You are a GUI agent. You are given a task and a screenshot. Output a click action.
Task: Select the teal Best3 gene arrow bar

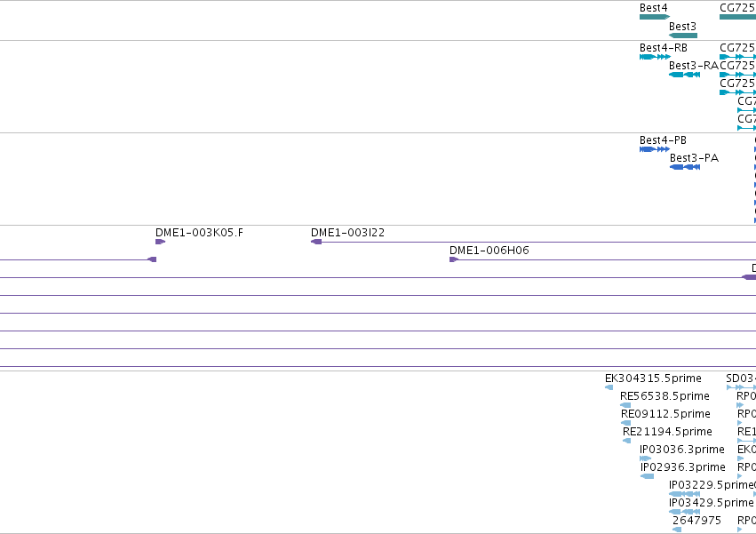click(683, 36)
